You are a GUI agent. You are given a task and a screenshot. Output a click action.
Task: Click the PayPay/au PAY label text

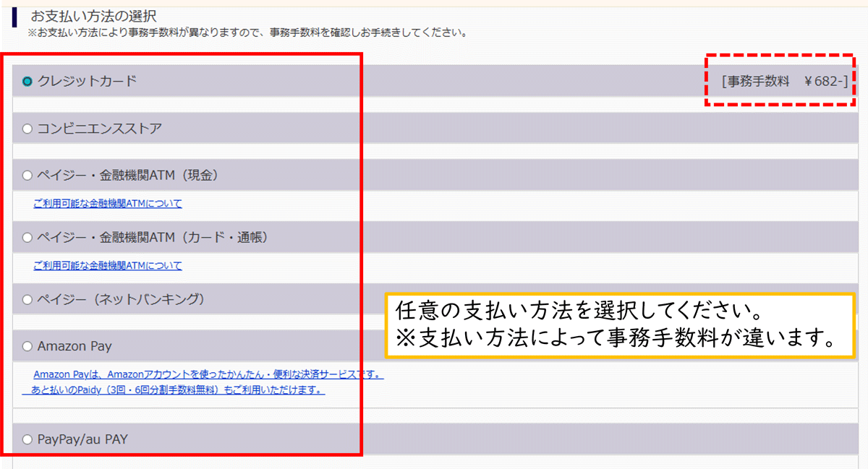point(82,439)
